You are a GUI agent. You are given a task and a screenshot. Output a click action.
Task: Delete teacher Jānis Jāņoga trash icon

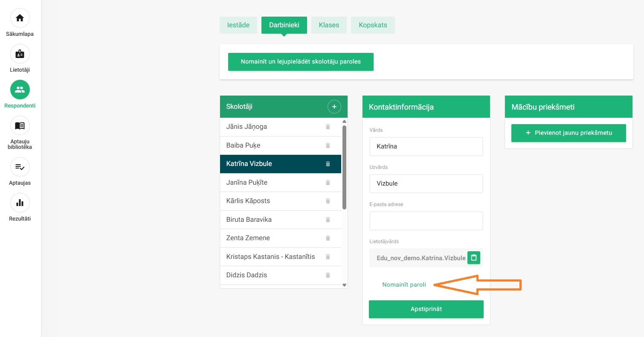tap(328, 127)
